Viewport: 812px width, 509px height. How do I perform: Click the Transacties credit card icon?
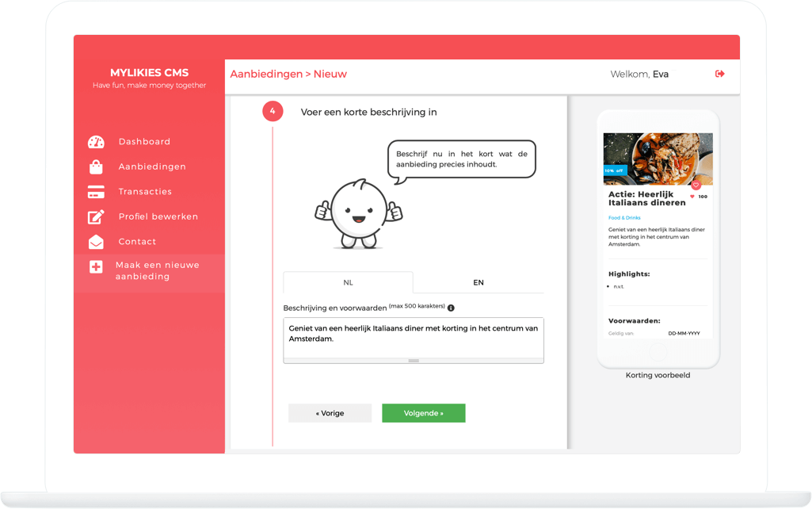click(96, 192)
